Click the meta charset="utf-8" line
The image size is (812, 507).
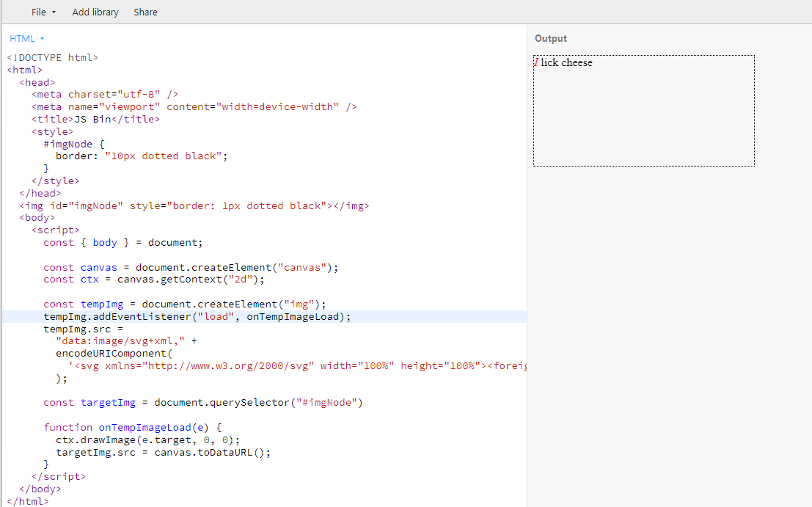105,94
